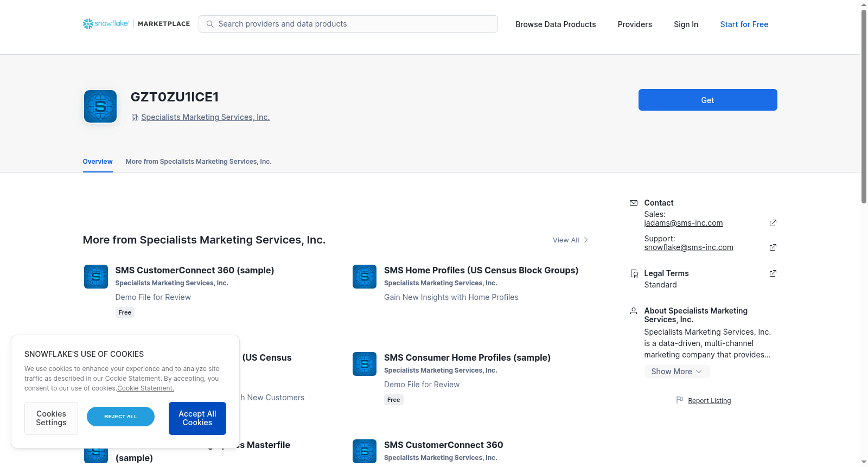
Task: Click the jadams@sms-inc.com sales email
Action: 684,223
